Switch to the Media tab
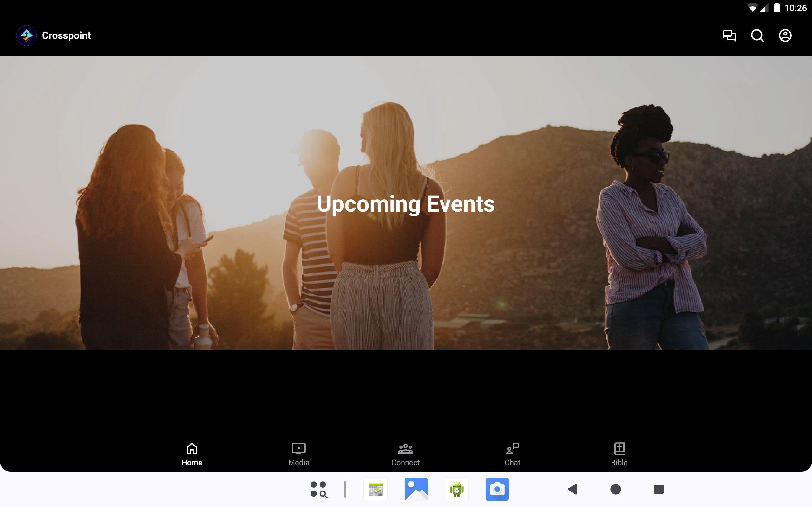The image size is (812, 507). (x=298, y=454)
